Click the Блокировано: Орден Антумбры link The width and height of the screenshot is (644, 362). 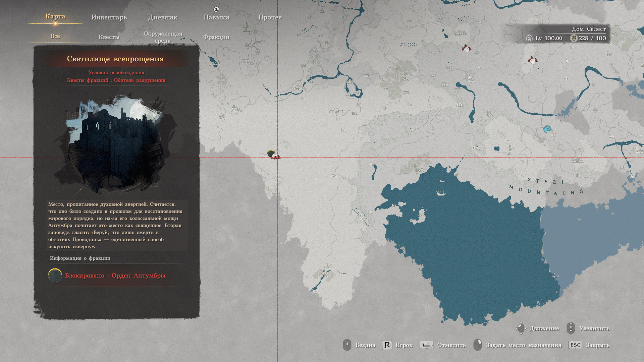(x=115, y=276)
